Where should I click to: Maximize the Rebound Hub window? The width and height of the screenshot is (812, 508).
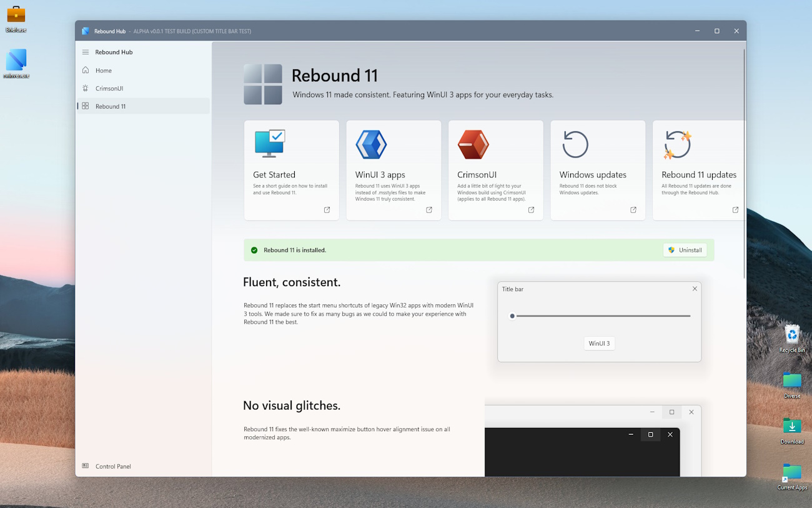[x=717, y=31]
